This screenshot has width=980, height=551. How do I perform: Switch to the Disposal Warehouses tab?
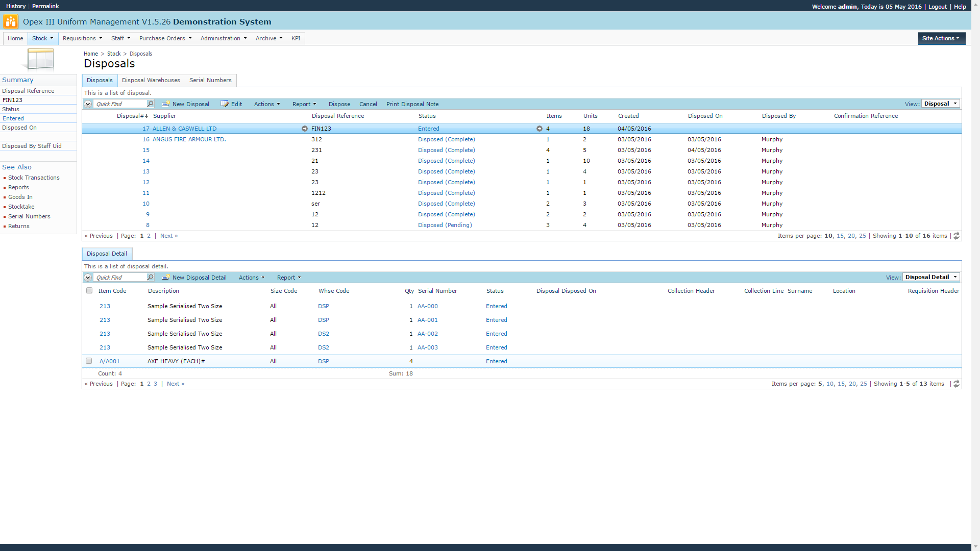151,80
